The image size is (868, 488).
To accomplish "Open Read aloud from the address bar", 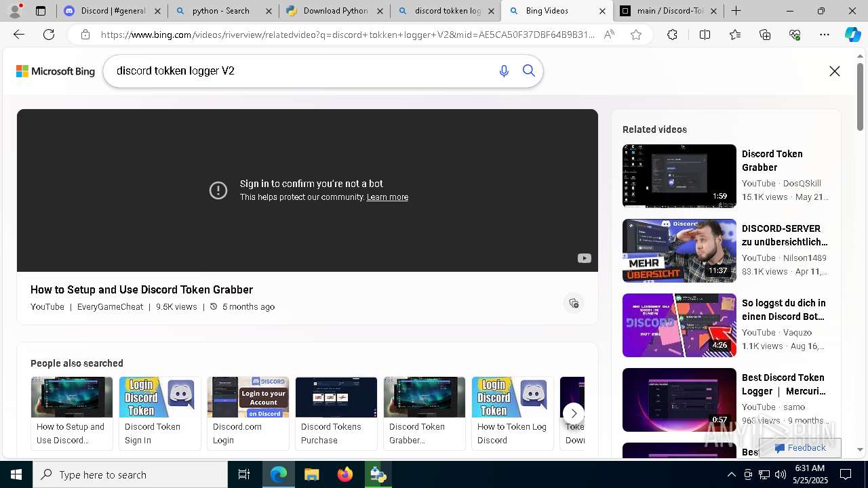I will tap(609, 35).
